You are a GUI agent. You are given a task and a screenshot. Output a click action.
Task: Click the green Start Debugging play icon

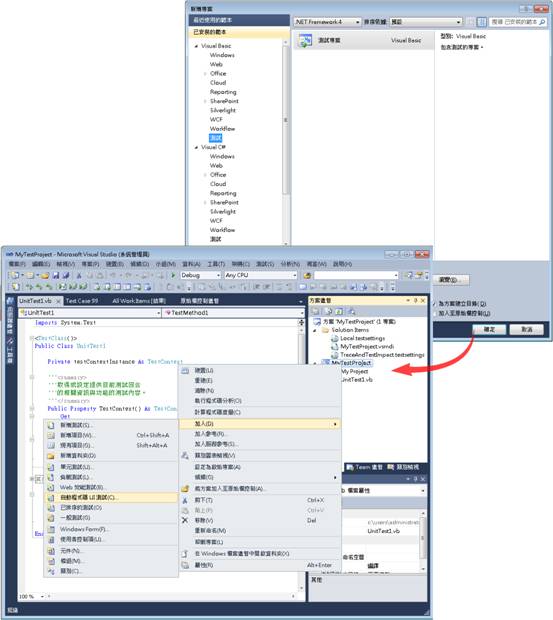(173, 275)
